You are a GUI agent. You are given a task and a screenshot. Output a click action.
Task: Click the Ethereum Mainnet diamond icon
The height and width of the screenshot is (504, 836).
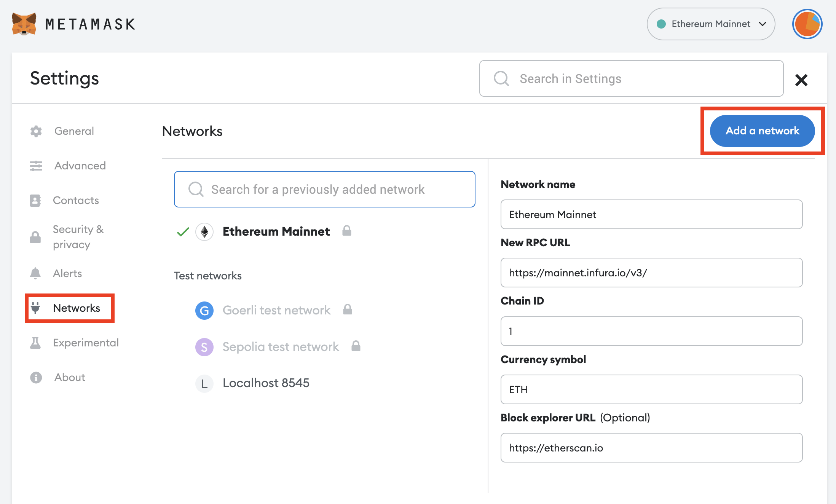coord(204,231)
